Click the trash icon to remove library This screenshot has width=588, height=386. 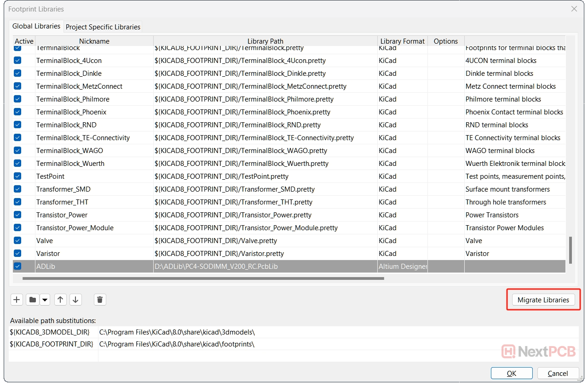tap(100, 300)
